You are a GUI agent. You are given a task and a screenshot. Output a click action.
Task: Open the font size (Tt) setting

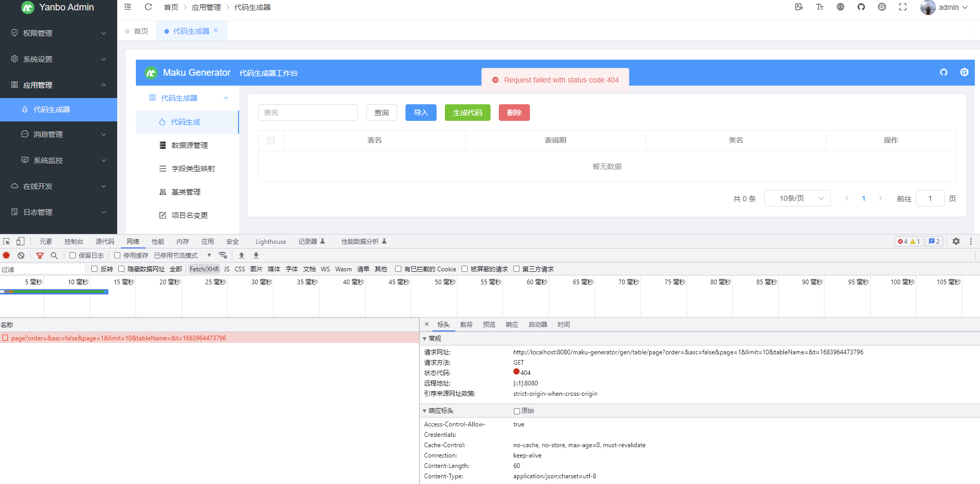820,7
